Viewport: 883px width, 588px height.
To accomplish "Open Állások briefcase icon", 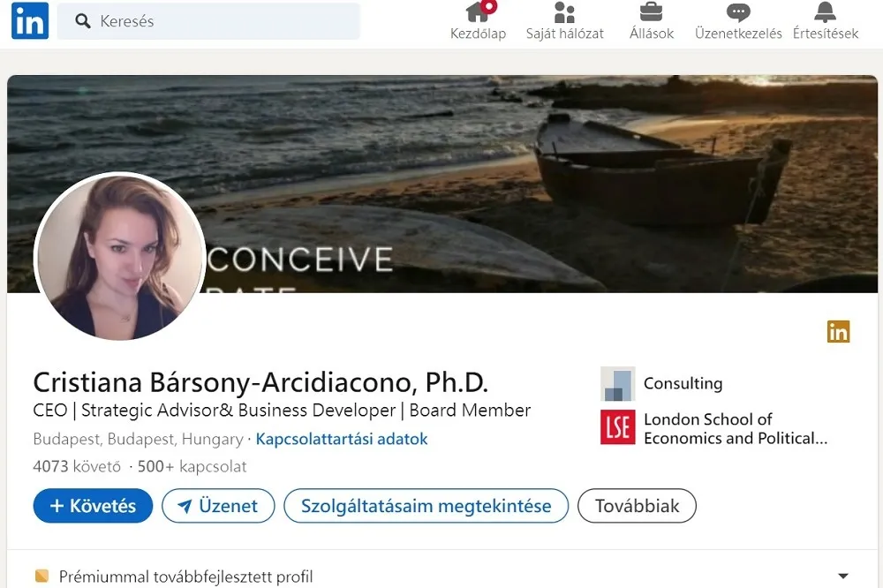I will click(x=651, y=11).
